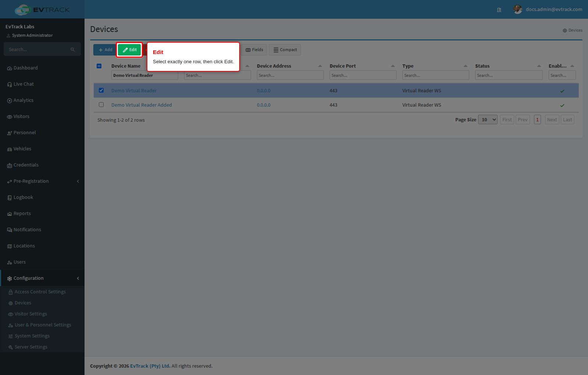Click the Logbook icon in sidebar

[10, 198]
